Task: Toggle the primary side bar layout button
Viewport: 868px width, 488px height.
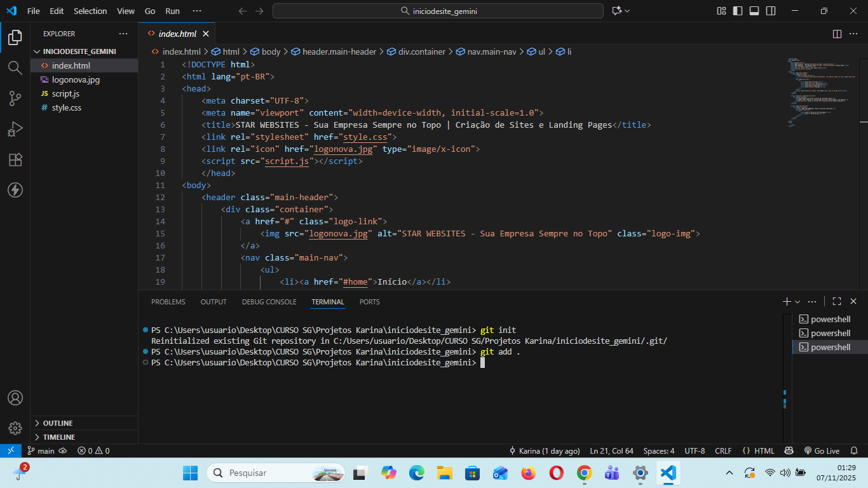Action: pyautogui.click(x=738, y=11)
